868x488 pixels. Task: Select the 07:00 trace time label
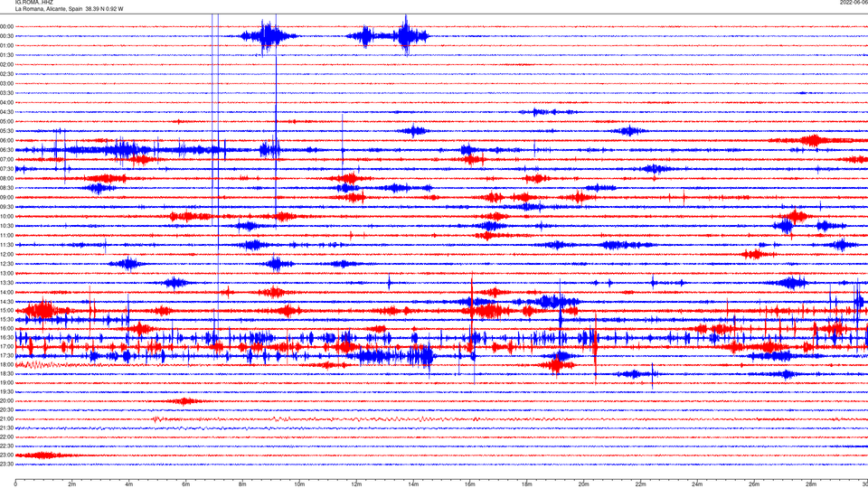click(6, 159)
